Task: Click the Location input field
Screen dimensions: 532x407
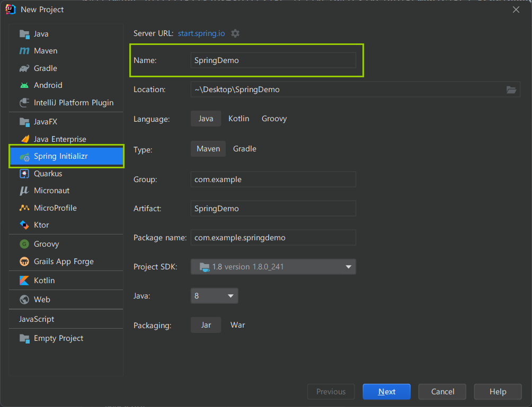Action: (x=355, y=89)
